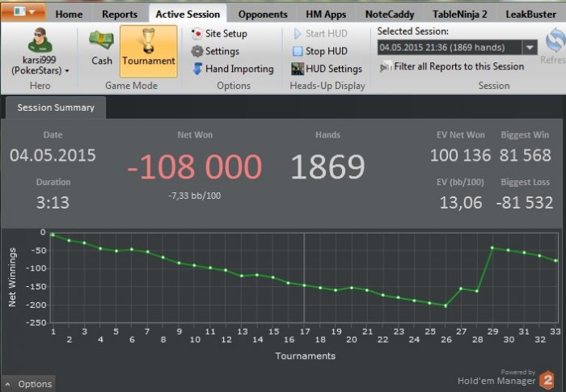
Task: Open the LeakBuster tab
Action: 530,14
